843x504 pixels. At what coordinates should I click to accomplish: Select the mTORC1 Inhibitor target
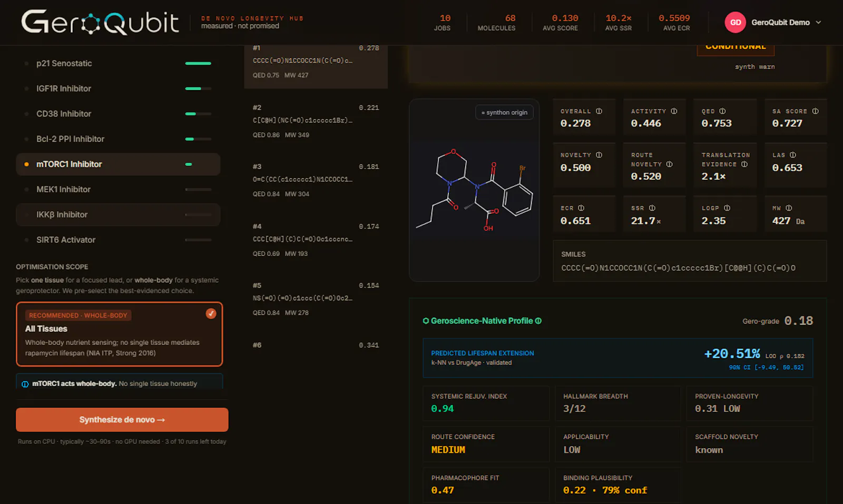118,164
